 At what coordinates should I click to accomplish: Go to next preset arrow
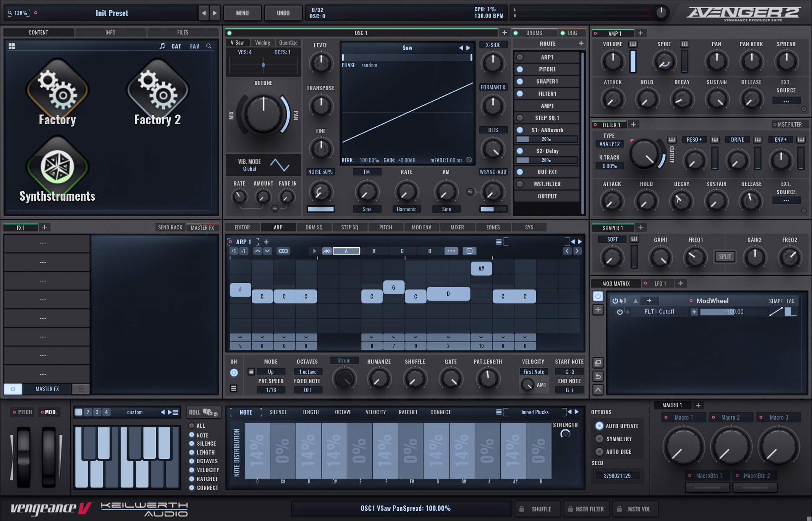click(215, 13)
